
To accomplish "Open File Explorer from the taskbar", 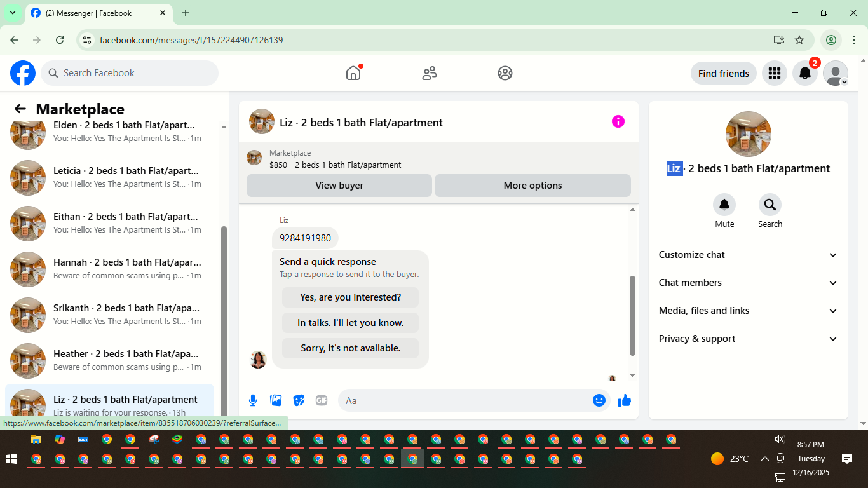I will click(36, 439).
